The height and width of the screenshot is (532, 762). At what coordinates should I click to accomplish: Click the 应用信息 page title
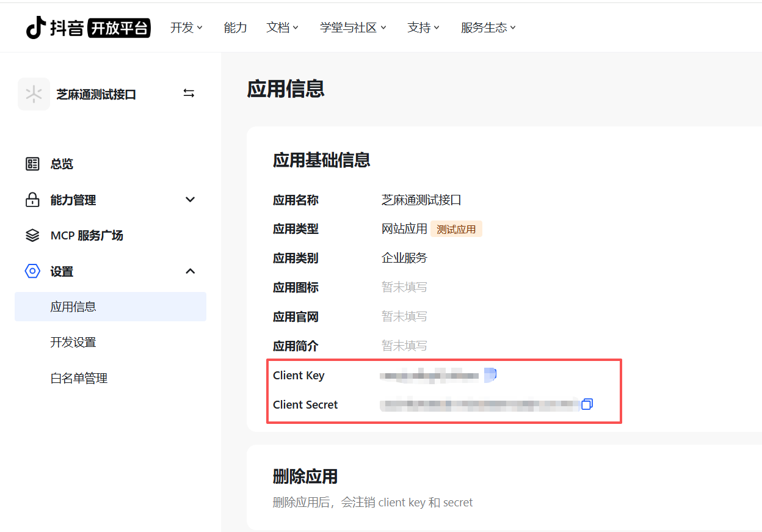(x=286, y=89)
